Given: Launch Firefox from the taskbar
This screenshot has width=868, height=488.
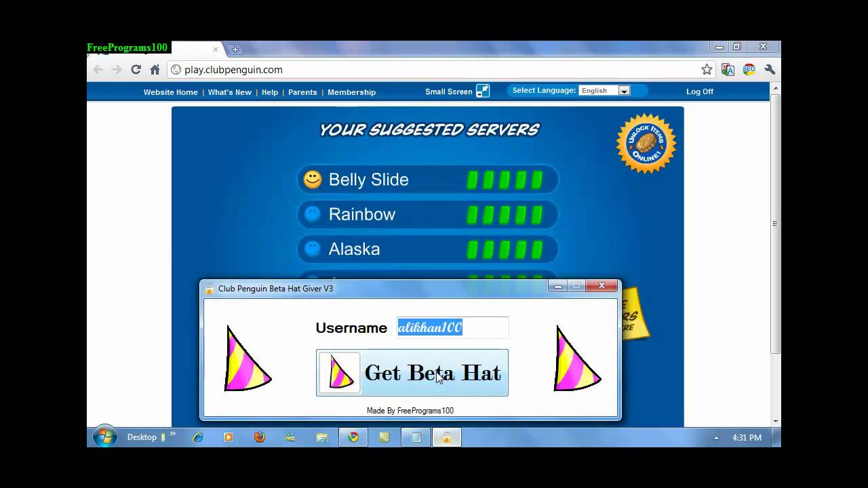Looking at the screenshot, I should click(x=260, y=437).
